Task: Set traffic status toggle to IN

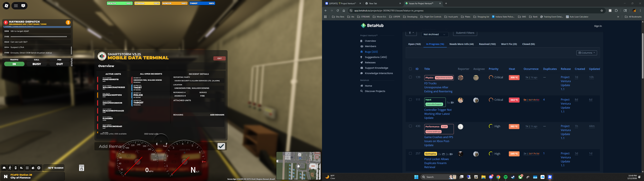Action: click(14, 64)
